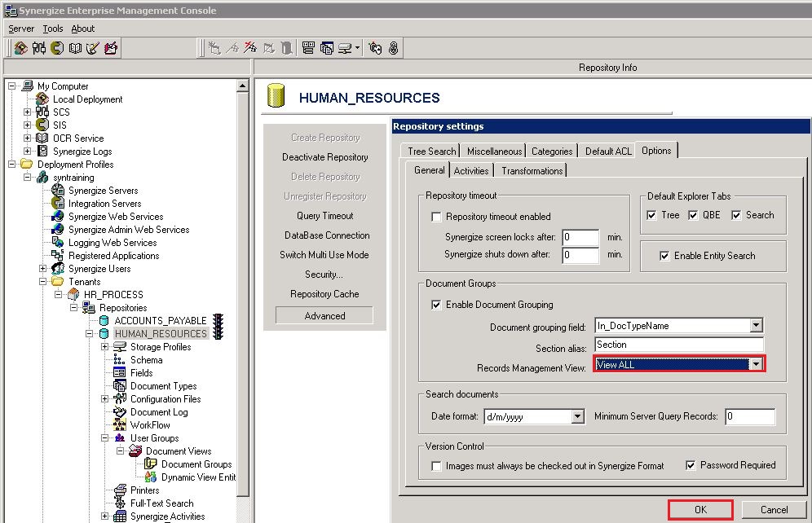Screen dimensions: 812x523
Task: Switch to the Transformations sub-tab
Action: pyautogui.click(x=532, y=171)
